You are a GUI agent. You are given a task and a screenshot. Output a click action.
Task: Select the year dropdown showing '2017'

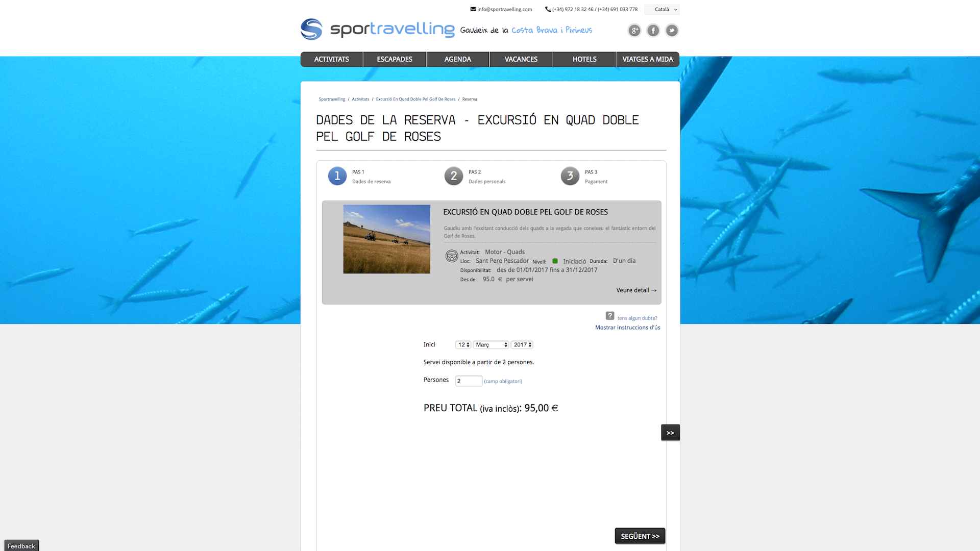click(x=521, y=344)
